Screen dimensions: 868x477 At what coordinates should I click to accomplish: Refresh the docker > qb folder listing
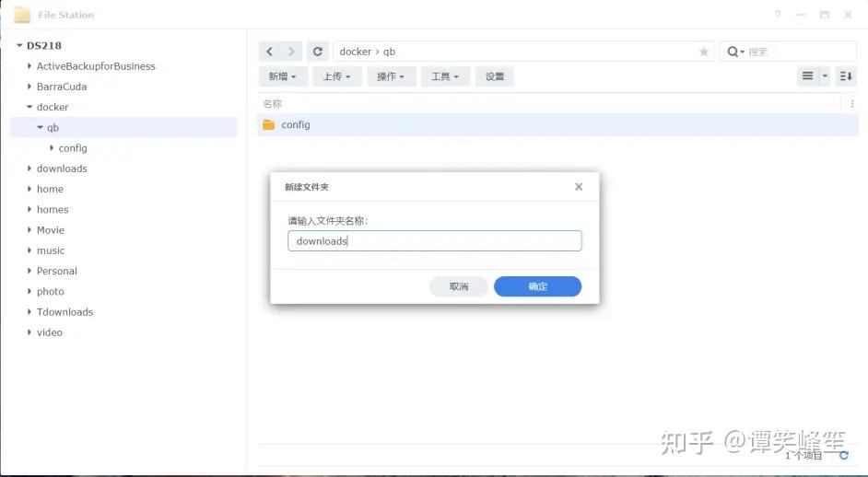point(318,52)
